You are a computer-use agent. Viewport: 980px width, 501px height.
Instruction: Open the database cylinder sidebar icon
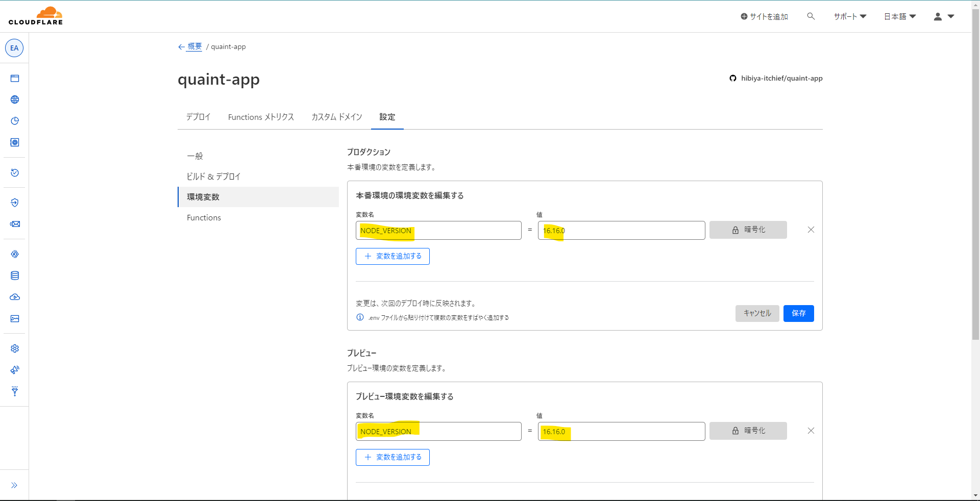pos(15,275)
